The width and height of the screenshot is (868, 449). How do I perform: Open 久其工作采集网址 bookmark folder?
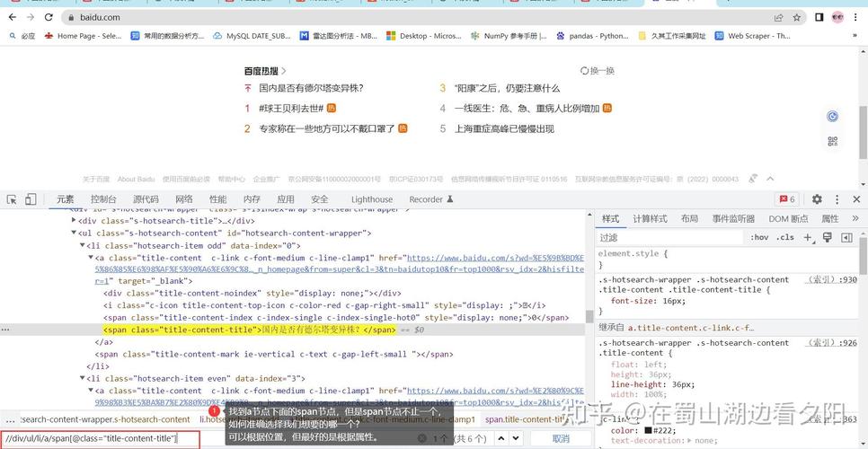tap(672, 36)
